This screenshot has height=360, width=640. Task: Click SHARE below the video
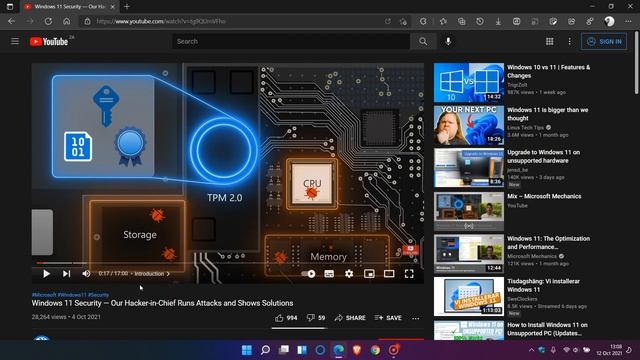[350, 318]
